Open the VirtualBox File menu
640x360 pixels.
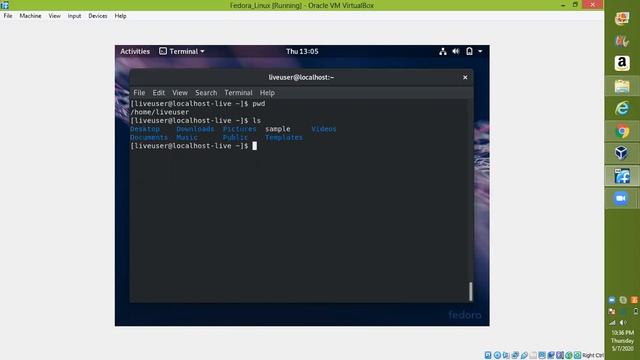pos(8,16)
